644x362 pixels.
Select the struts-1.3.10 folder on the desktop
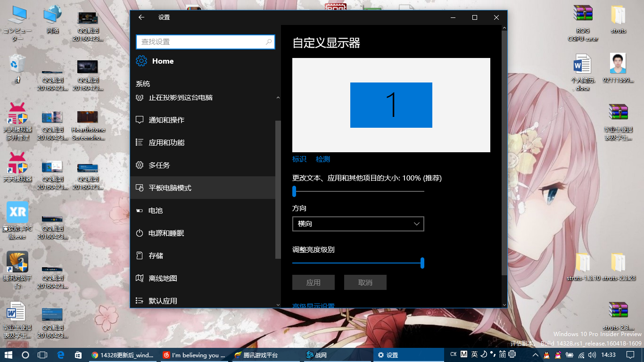(583, 267)
